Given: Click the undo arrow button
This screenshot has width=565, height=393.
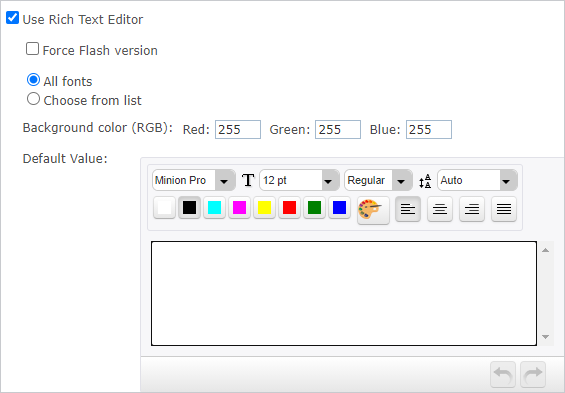Looking at the screenshot, I should point(503,374).
